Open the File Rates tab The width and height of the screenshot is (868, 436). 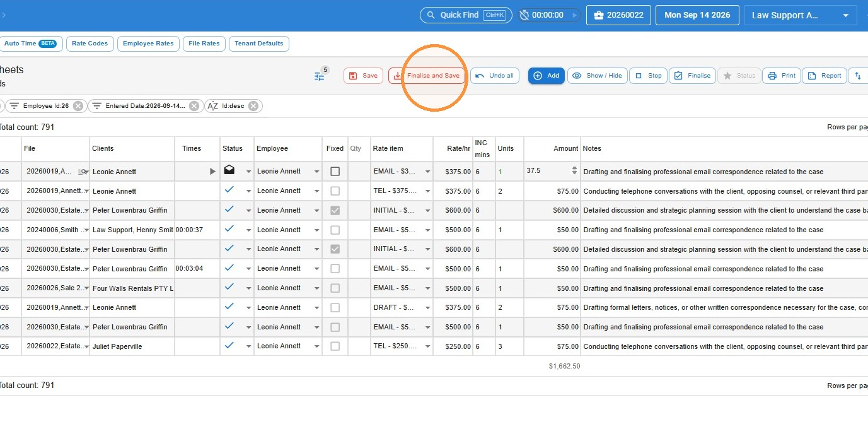pos(204,44)
